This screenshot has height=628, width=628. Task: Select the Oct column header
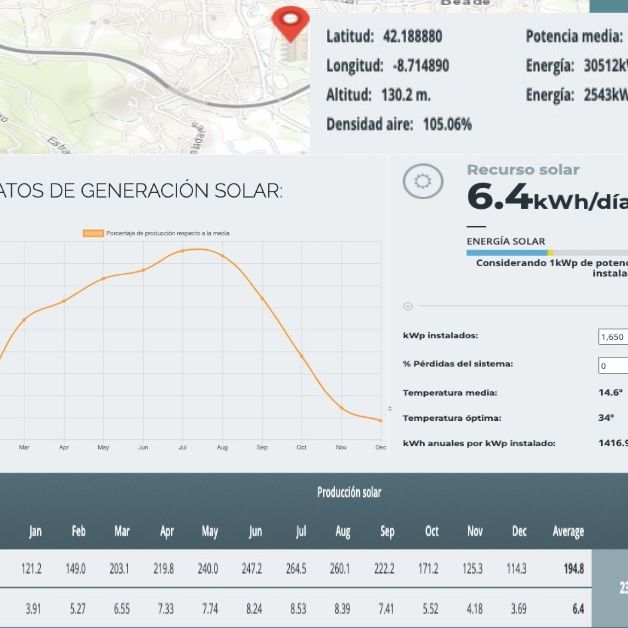pos(432,531)
